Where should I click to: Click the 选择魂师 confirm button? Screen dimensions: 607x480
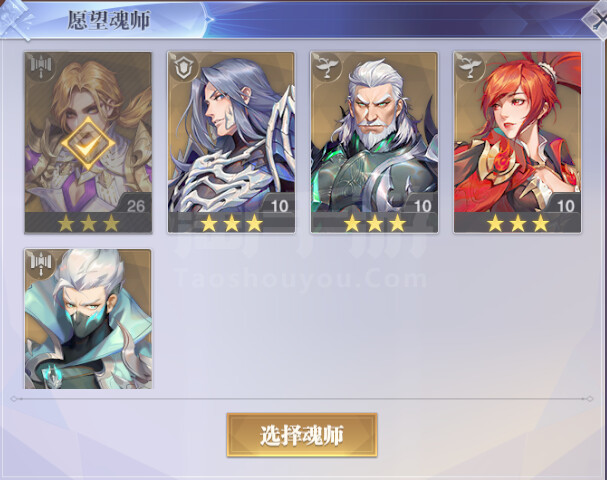click(302, 435)
